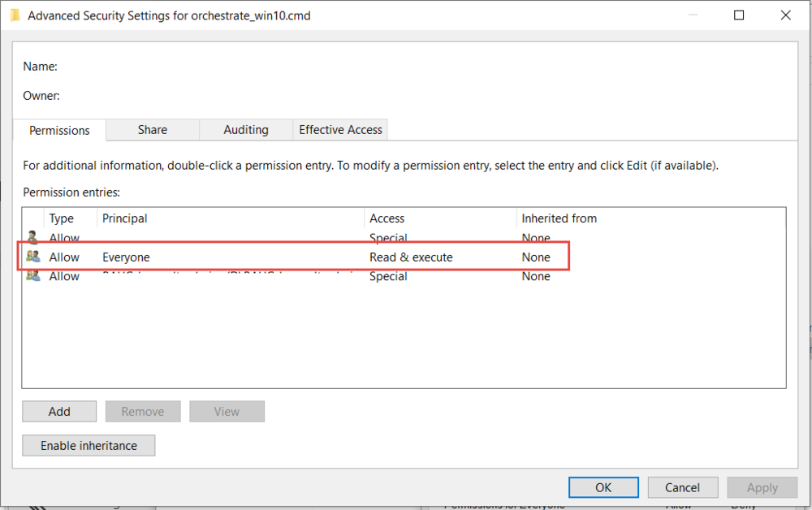Image resolution: width=812 pixels, height=510 pixels.
Task: Click the folder icon in the title bar
Action: pos(15,15)
